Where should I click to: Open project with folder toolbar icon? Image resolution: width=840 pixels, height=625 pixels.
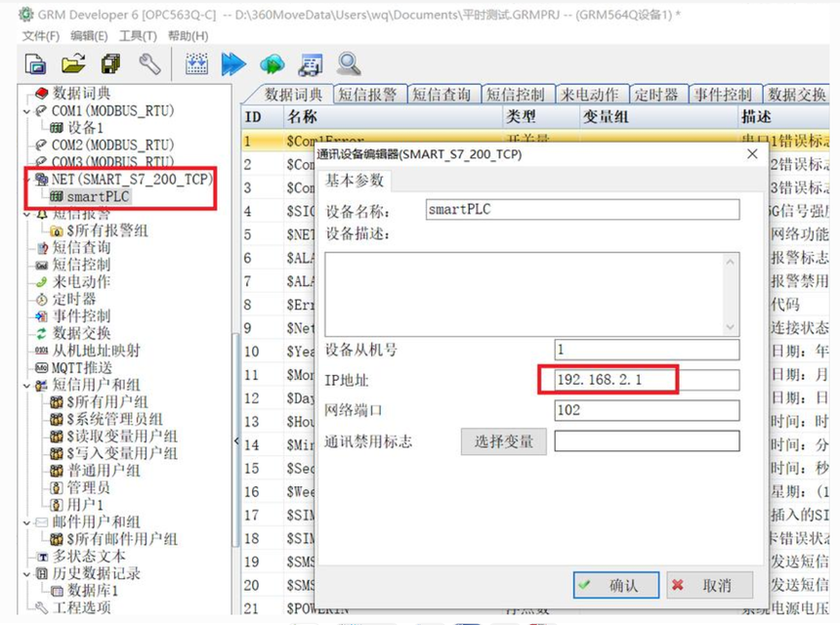click(x=73, y=63)
